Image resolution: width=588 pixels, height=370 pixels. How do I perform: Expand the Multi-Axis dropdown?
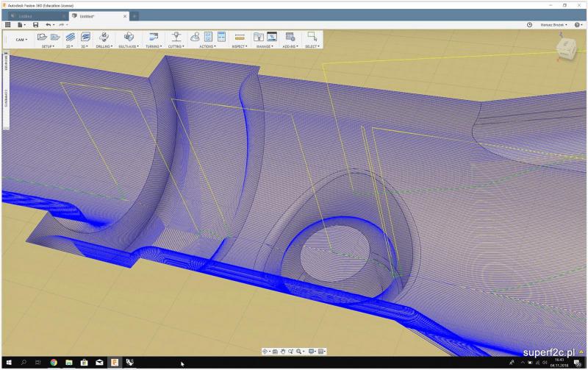pyautogui.click(x=129, y=46)
